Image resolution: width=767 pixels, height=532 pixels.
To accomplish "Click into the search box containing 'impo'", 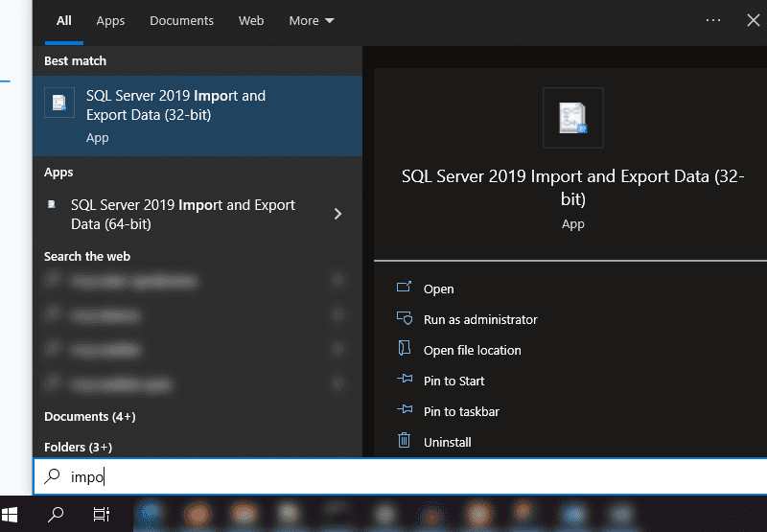I will [400, 476].
